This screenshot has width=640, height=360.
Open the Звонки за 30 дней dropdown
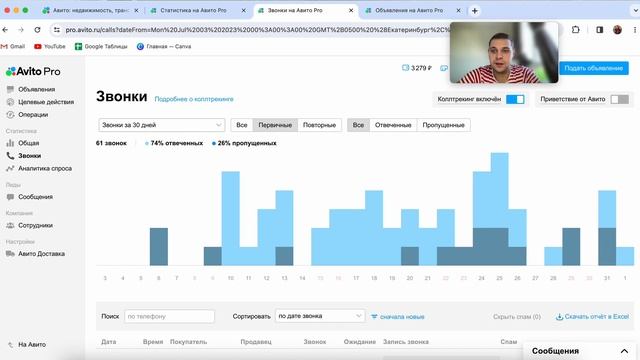coord(162,125)
